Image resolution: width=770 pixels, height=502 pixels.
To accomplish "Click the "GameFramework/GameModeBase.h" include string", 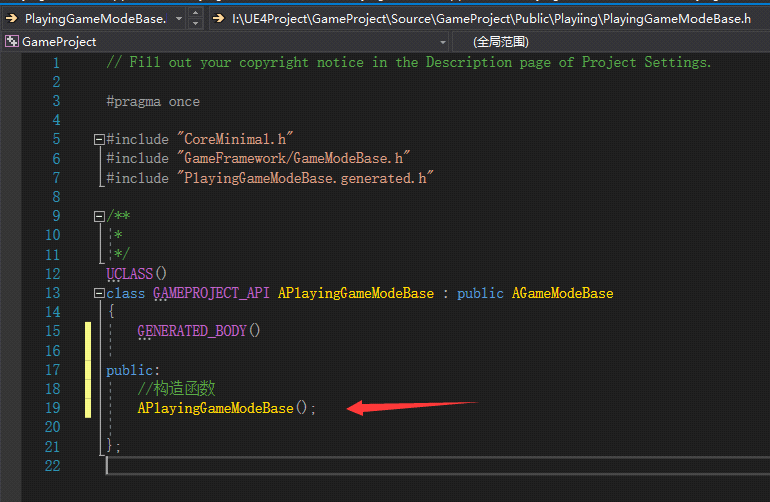I will pos(294,158).
